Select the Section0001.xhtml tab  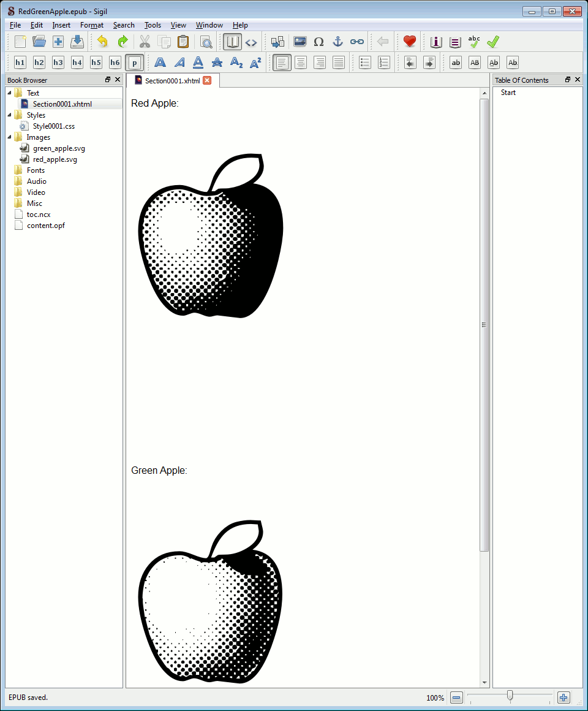[x=172, y=81]
